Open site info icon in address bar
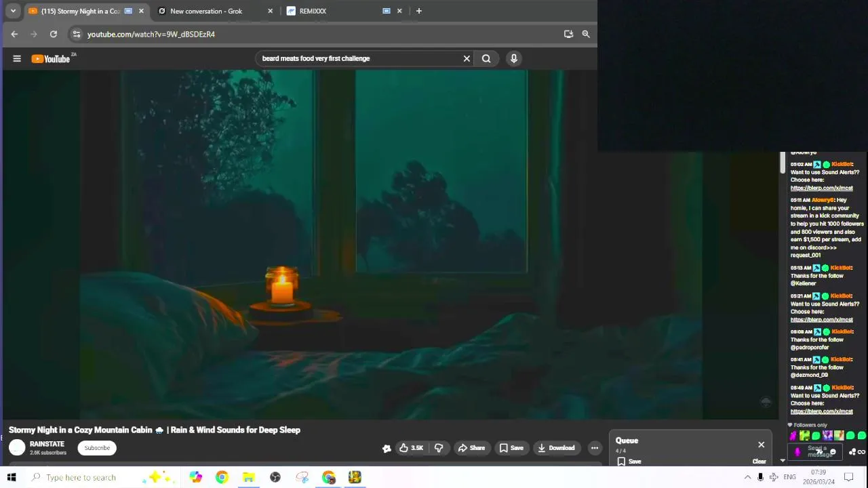The image size is (868, 488). (x=77, y=34)
